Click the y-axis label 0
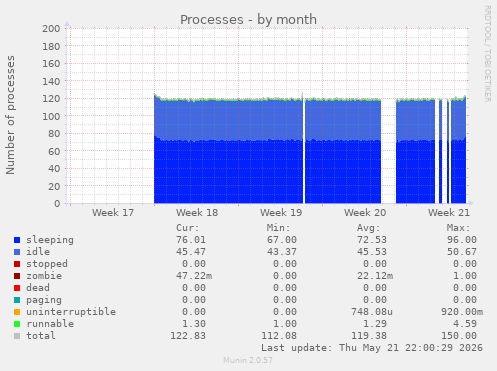The image size is (497, 371). 57,204
